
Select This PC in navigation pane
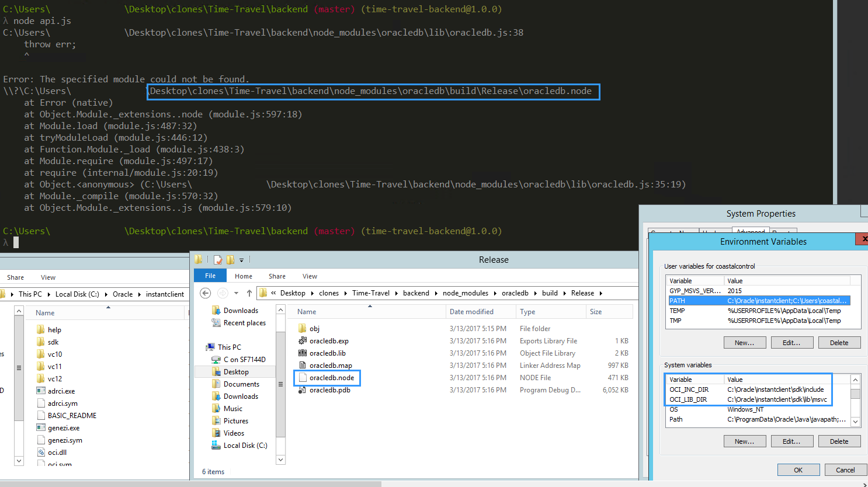[x=229, y=347]
